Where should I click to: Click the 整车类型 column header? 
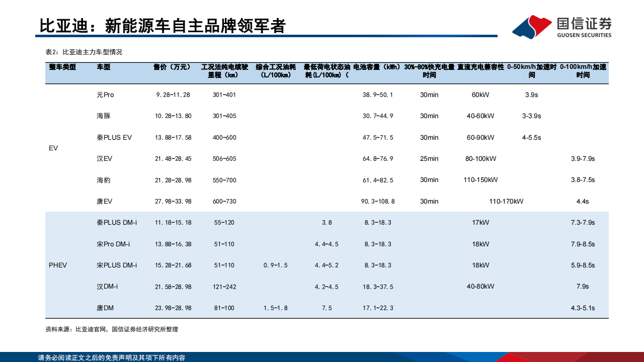62,67
